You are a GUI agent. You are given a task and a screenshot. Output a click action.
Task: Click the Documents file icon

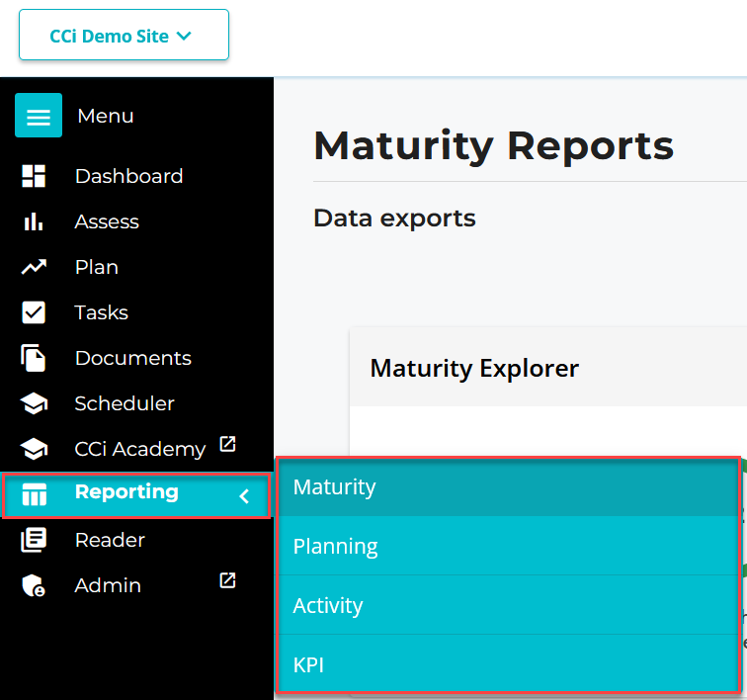click(x=34, y=358)
